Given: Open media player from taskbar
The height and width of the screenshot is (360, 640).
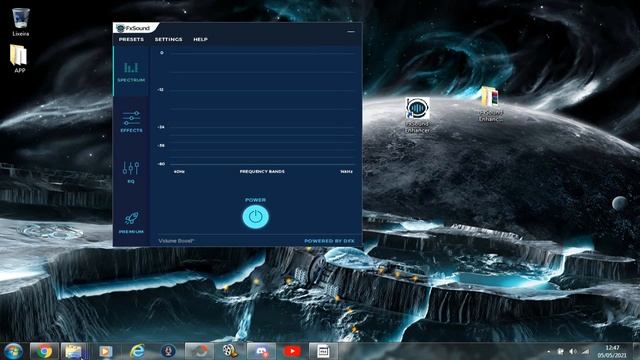Looking at the screenshot, I should (106, 351).
